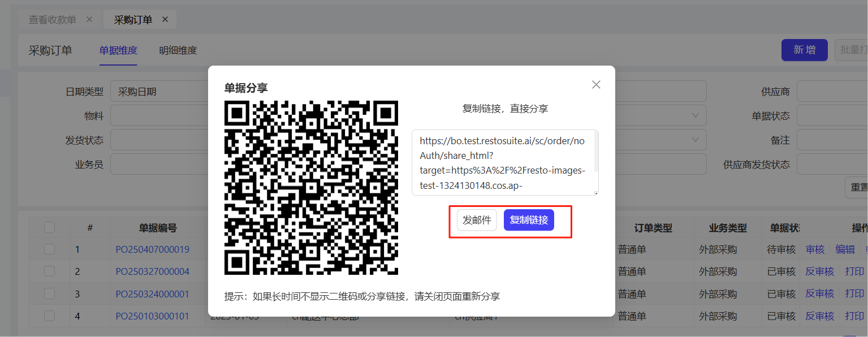Close the 采购订单 tab
The image size is (868, 337).
(165, 19)
